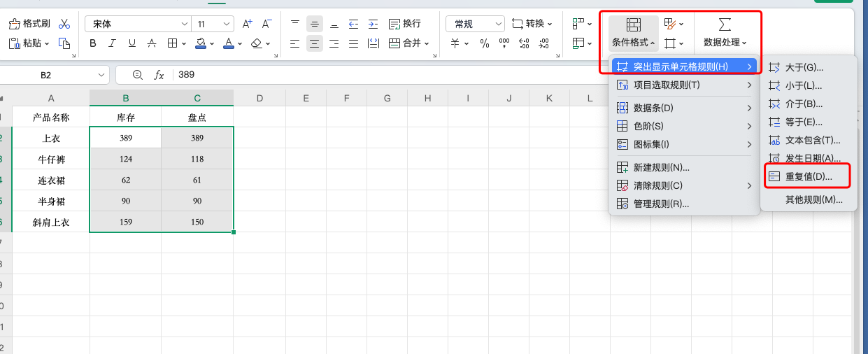
Task: Open the 数据条(D) menu item
Action: point(653,108)
